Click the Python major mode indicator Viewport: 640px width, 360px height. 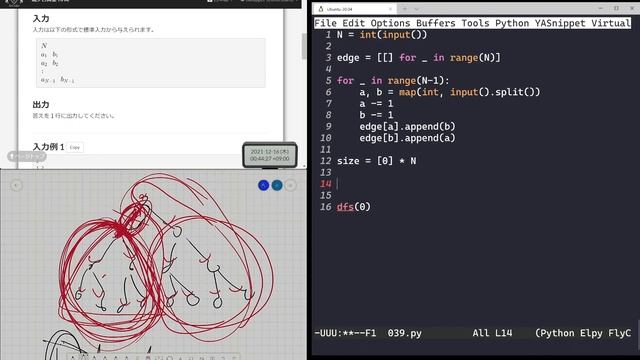557,333
